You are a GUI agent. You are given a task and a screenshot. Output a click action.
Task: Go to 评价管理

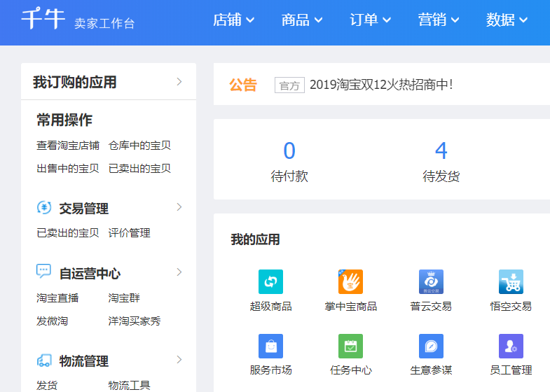tap(129, 233)
